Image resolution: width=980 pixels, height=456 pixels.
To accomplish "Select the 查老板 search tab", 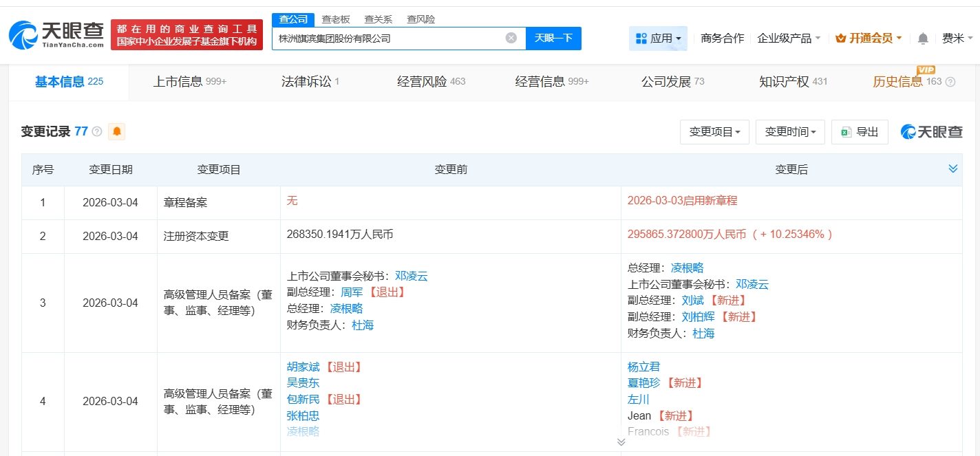I will 336,19.
